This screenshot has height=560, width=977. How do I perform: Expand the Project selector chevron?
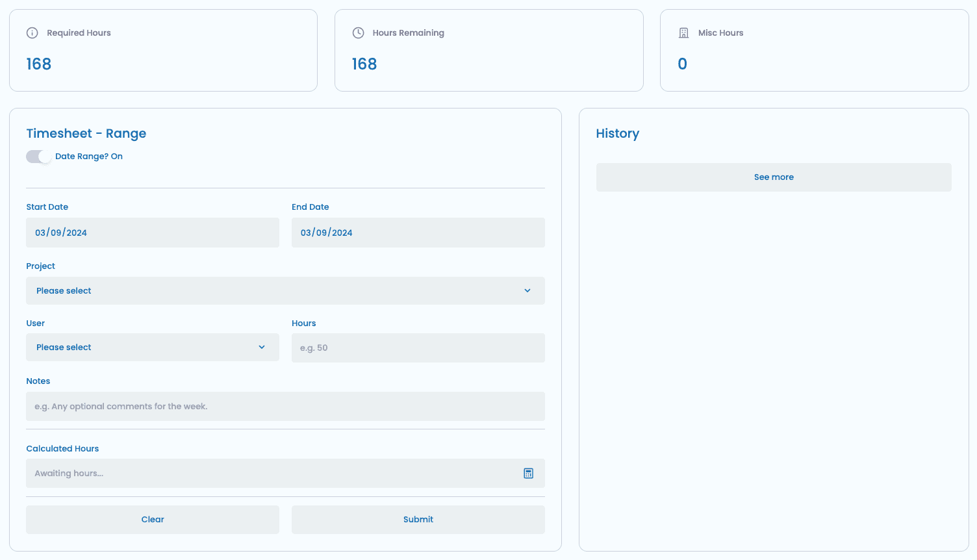[x=527, y=290]
